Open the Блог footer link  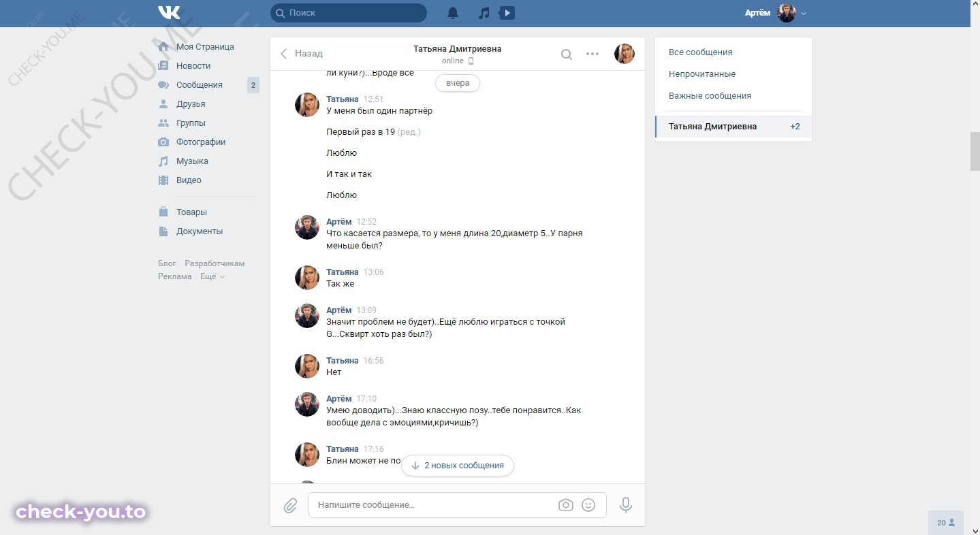click(167, 263)
